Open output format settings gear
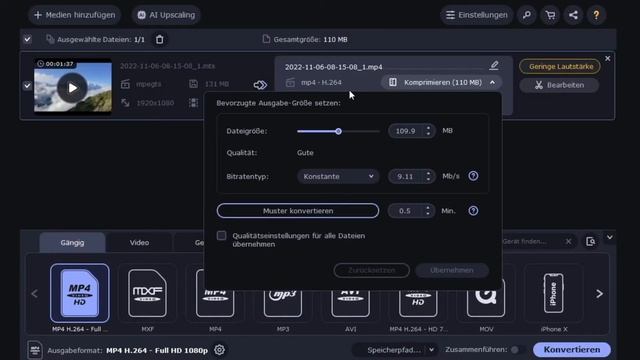 (x=220, y=350)
